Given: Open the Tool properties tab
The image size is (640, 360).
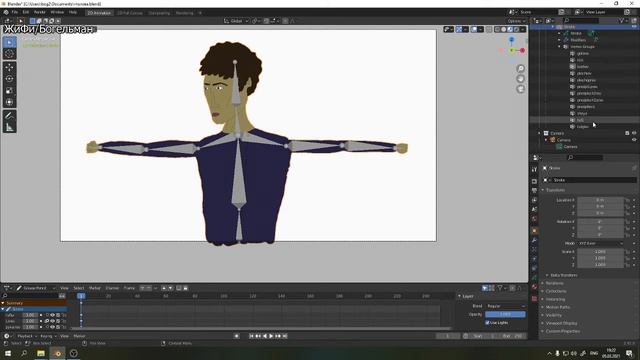Looking at the screenshot, I should 534,169.
